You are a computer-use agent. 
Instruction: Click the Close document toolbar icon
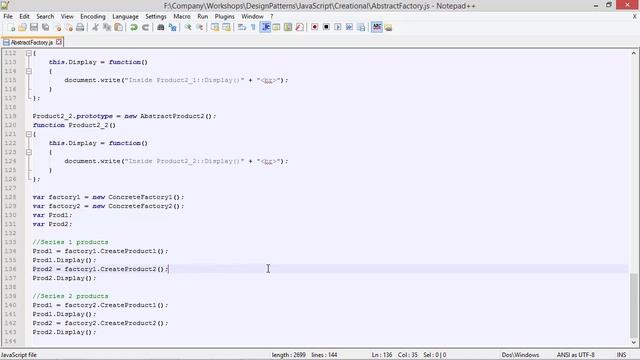coord(58,27)
